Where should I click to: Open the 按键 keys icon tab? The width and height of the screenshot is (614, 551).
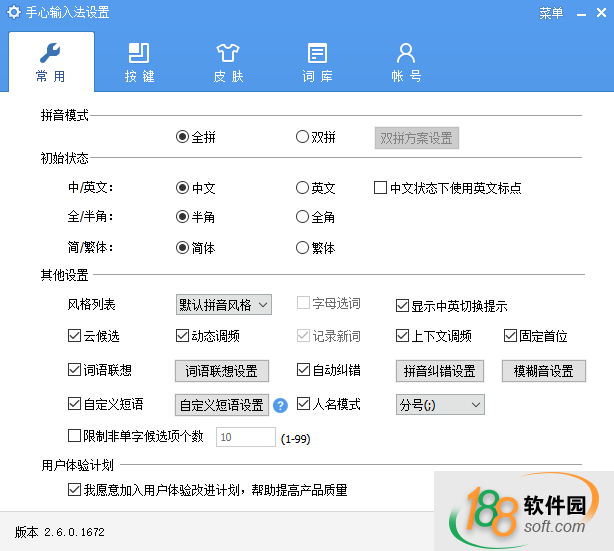[x=140, y=53]
